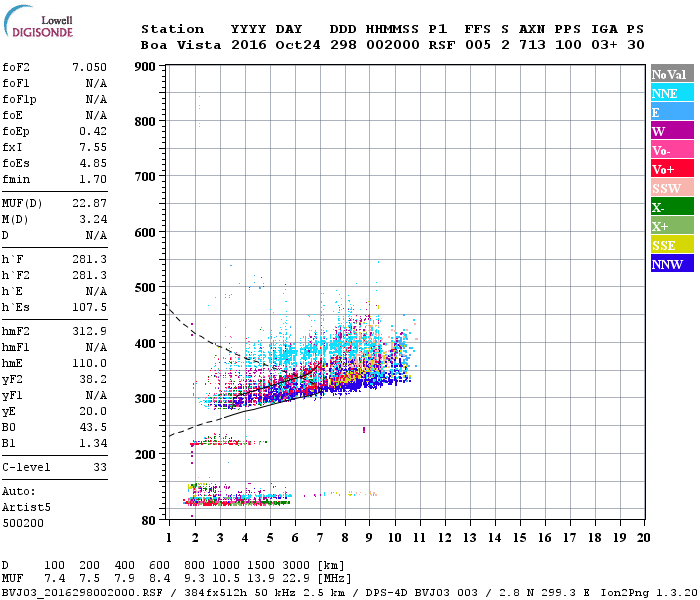Screen dimensions: 700x600
Task: Click the day-of-year 298 header value
Action: point(343,45)
